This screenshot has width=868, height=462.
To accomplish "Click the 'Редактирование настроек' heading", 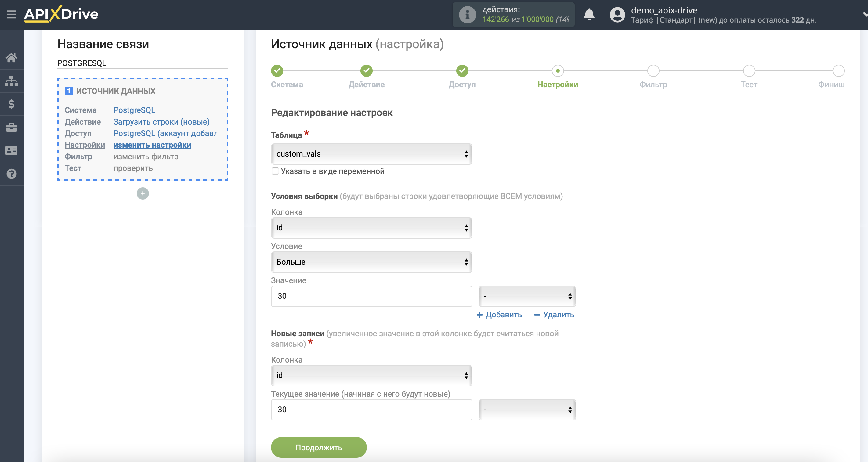I will pyautogui.click(x=331, y=113).
